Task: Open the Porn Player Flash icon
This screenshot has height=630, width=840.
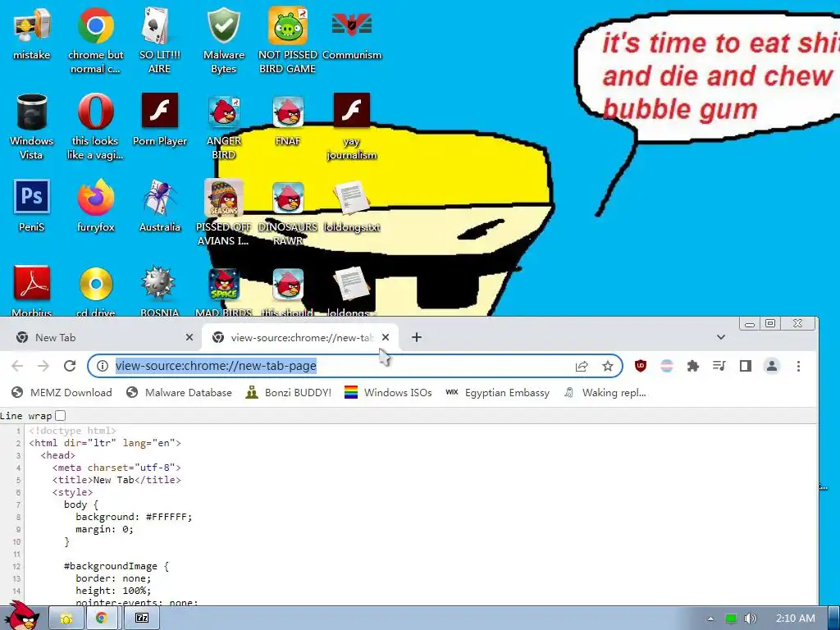Action: pos(160,120)
